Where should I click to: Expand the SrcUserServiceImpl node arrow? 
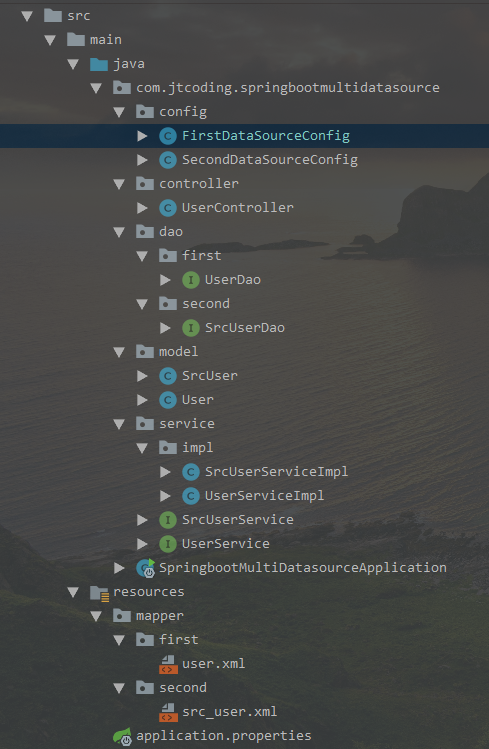(165, 472)
